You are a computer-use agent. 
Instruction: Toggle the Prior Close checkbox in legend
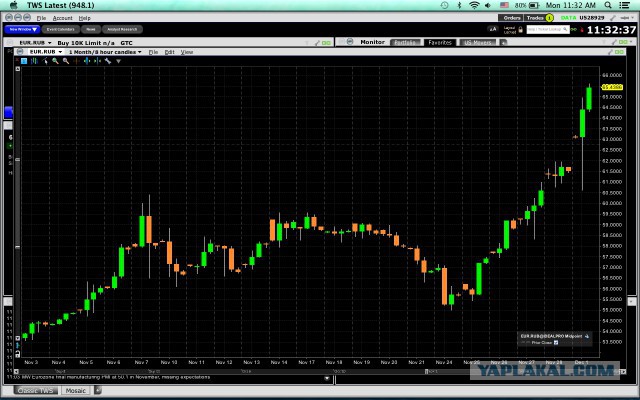pos(556,342)
